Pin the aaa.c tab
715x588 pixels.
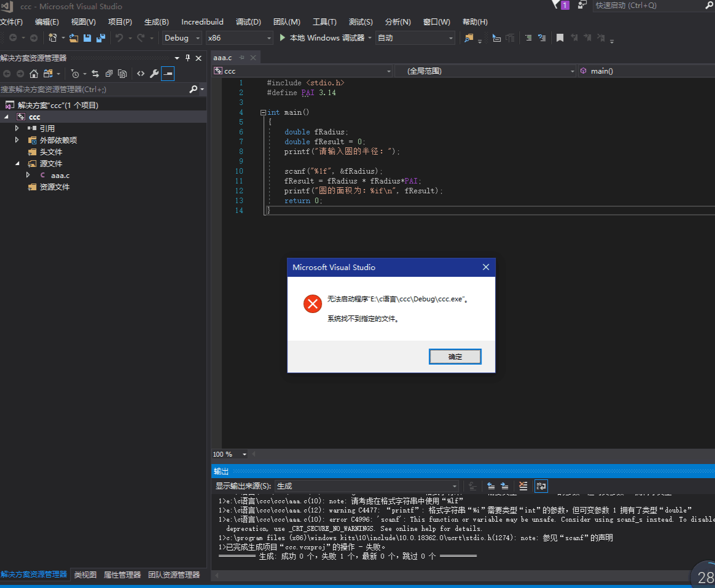(241, 58)
